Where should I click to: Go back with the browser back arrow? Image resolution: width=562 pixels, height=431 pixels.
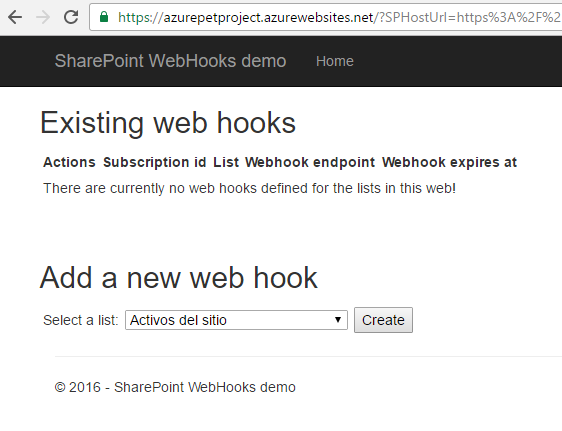(x=15, y=17)
